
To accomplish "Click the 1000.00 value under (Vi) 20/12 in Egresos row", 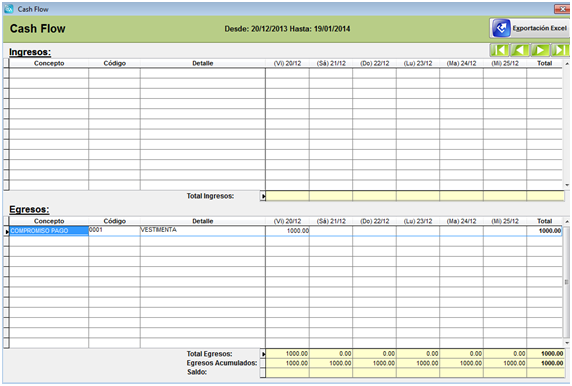I will pos(287,231).
